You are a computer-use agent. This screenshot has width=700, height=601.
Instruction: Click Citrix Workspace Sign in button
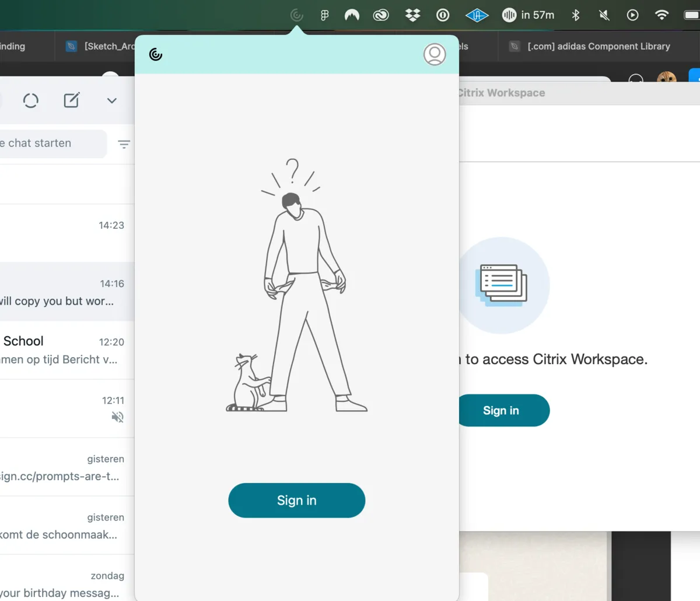coord(502,410)
